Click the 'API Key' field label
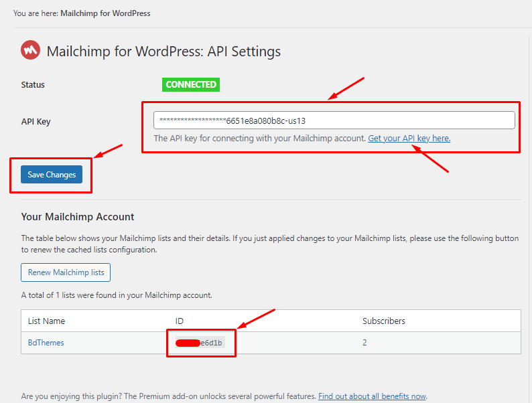Image resolution: width=532 pixels, height=403 pixels. [36, 122]
